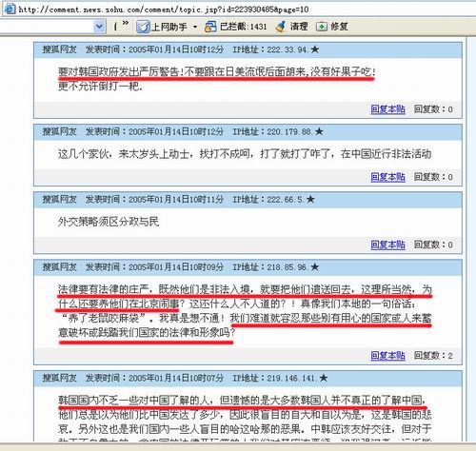Click 回复数:2 on the 218.85.96 comment

pos(433,356)
